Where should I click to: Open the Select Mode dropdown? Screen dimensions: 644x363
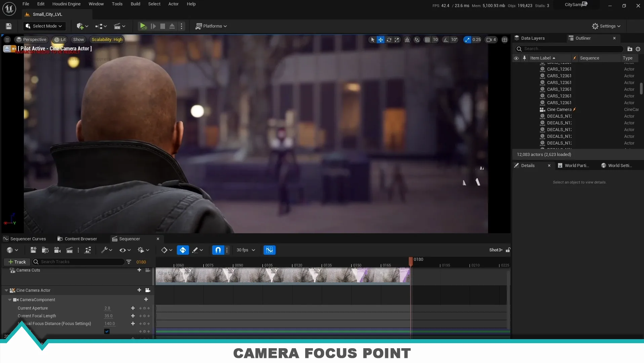pyautogui.click(x=44, y=26)
